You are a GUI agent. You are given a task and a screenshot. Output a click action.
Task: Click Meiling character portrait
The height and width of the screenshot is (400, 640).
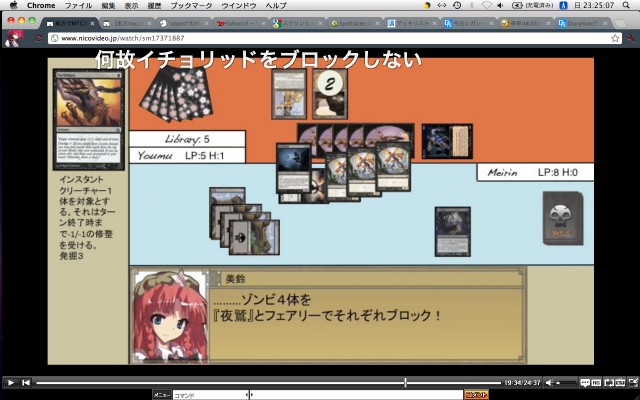pyautogui.click(x=170, y=316)
